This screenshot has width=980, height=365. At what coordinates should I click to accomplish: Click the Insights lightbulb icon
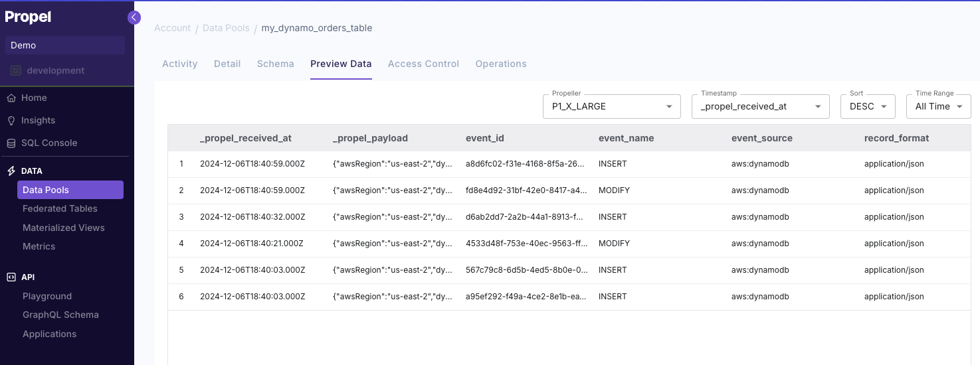point(11,121)
